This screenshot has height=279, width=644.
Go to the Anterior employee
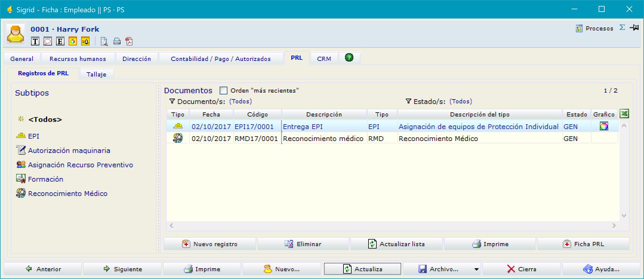[x=43, y=269]
